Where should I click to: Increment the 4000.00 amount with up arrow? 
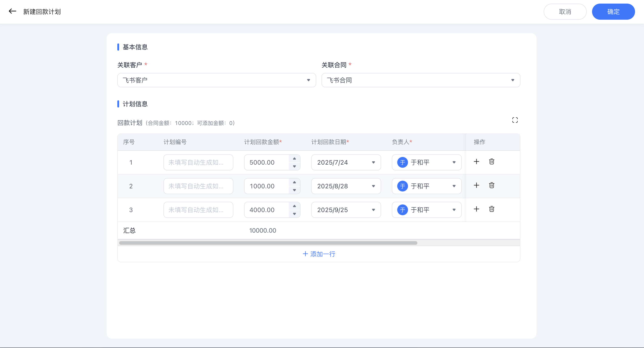click(x=294, y=206)
